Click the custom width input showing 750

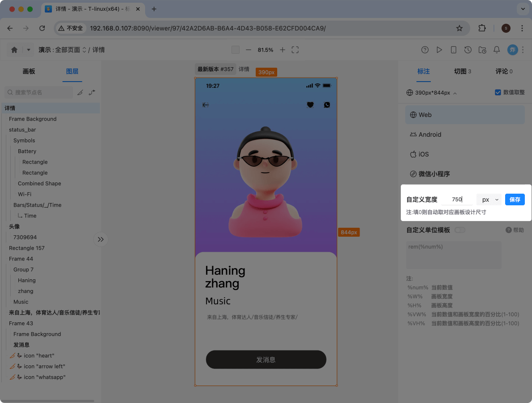coord(457,199)
